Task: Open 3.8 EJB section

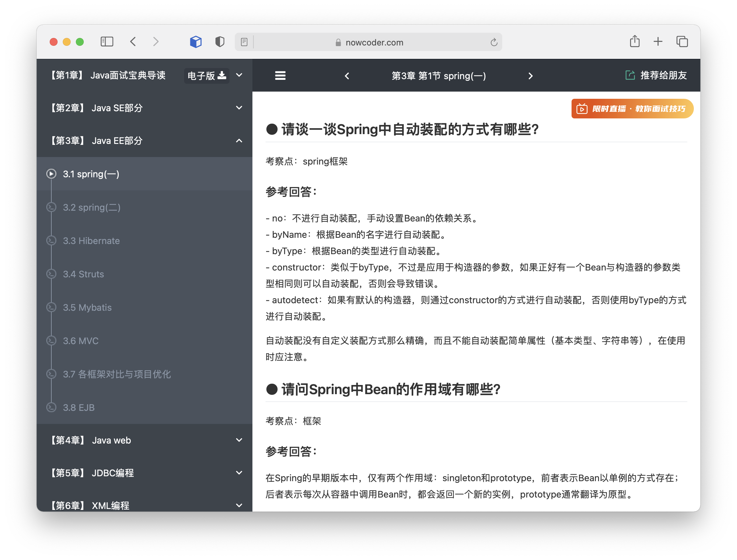Action: click(145, 407)
